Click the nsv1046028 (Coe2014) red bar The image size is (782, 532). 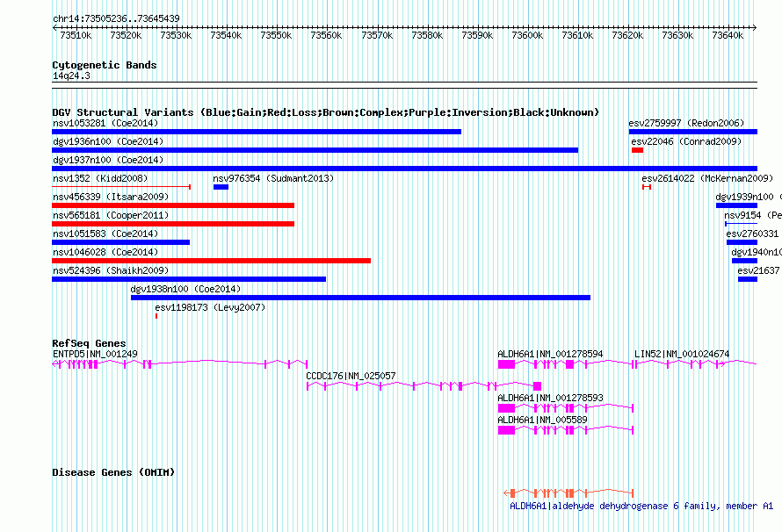[212, 261]
